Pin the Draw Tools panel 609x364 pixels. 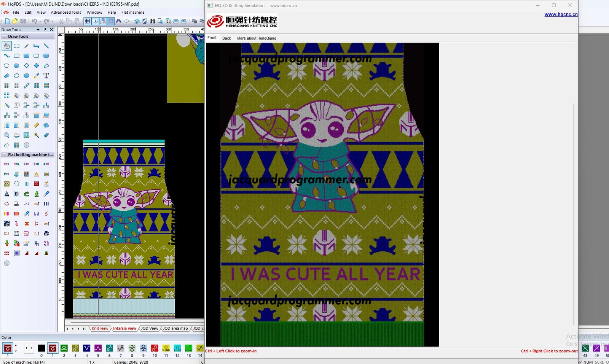click(45, 30)
